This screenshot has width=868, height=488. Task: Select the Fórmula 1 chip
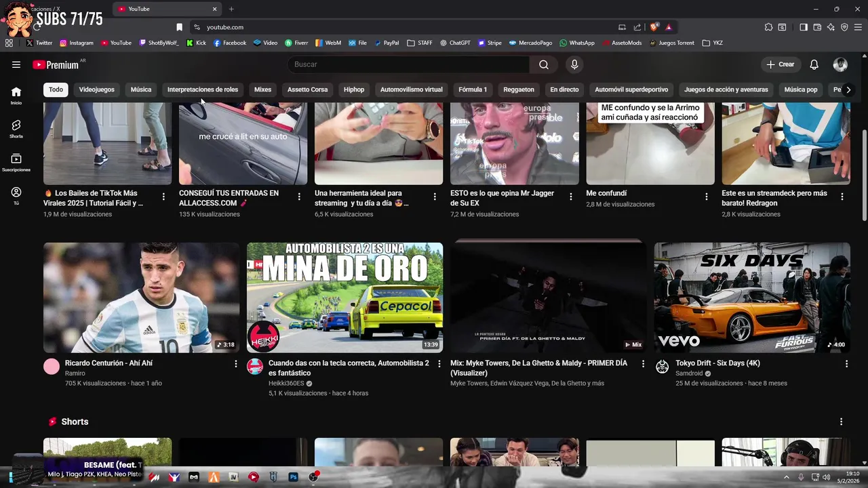pyautogui.click(x=473, y=89)
